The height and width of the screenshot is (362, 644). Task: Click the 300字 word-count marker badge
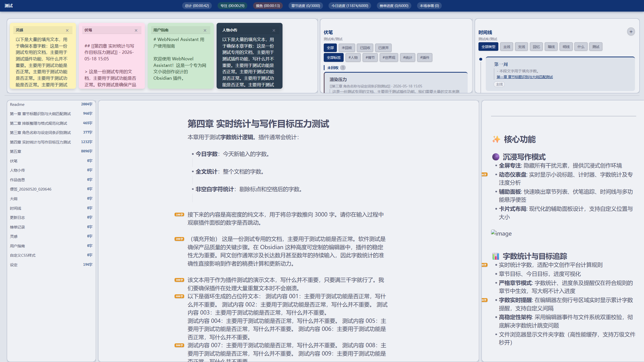click(179, 280)
